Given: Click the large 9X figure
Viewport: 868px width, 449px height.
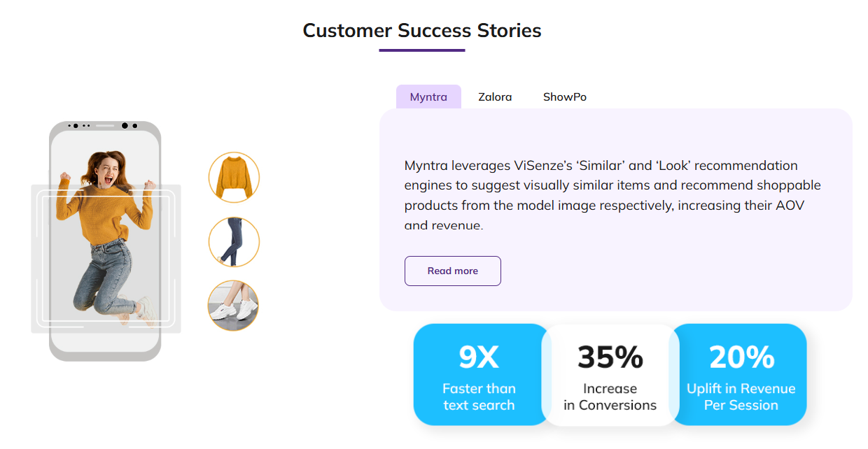Looking at the screenshot, I should click(x=479, y=357).
